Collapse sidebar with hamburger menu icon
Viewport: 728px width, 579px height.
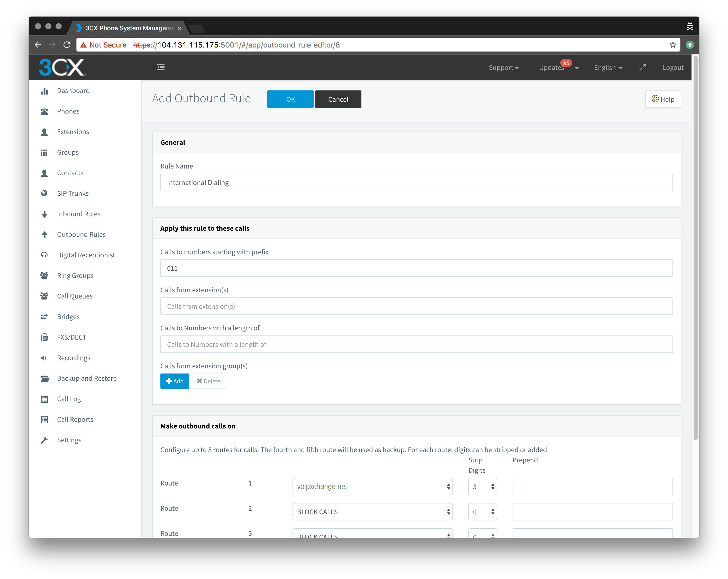pos(161,67)
